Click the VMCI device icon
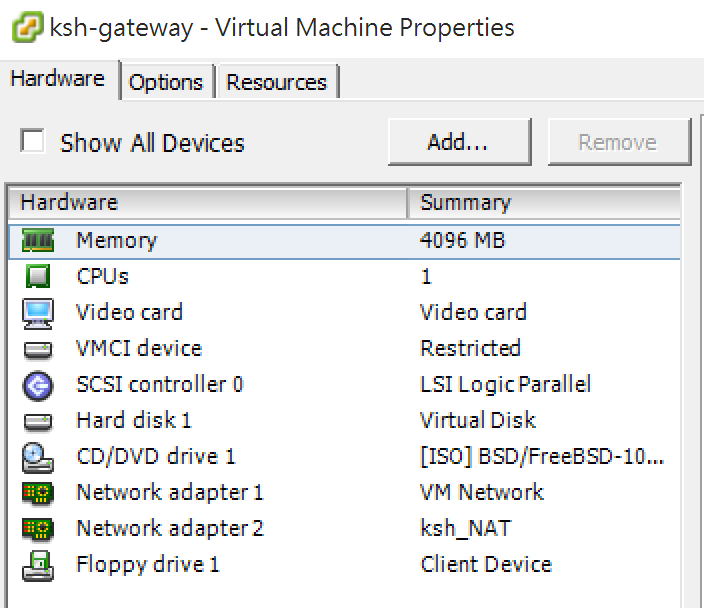This screenshot has width=704, height=608. [x=37, y=349]
